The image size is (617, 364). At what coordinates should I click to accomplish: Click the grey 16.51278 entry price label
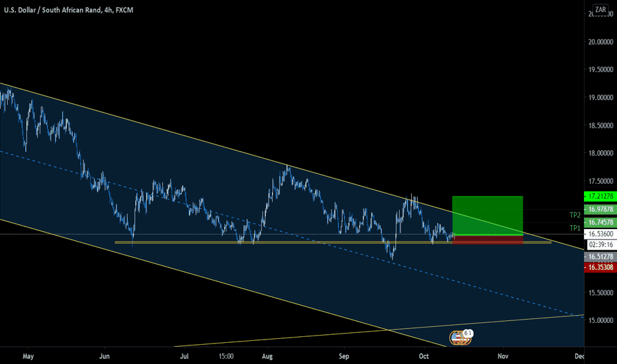coord(600,257)
